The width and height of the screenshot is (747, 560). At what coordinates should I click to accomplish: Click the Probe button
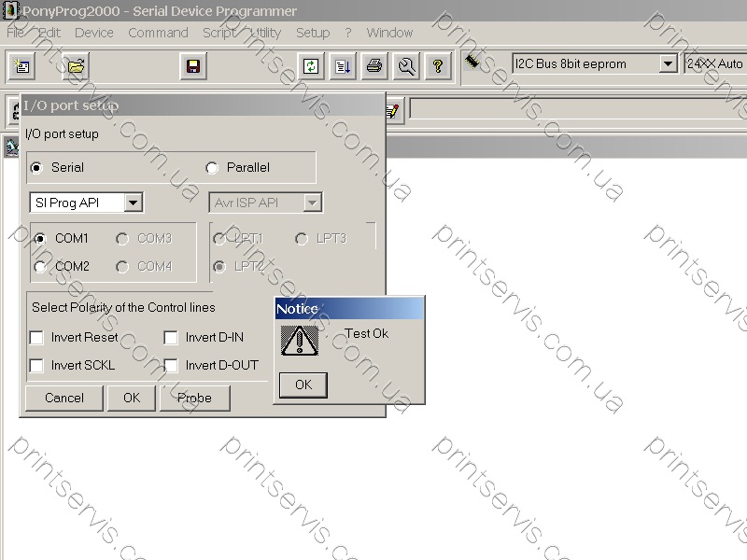point(195,399)
